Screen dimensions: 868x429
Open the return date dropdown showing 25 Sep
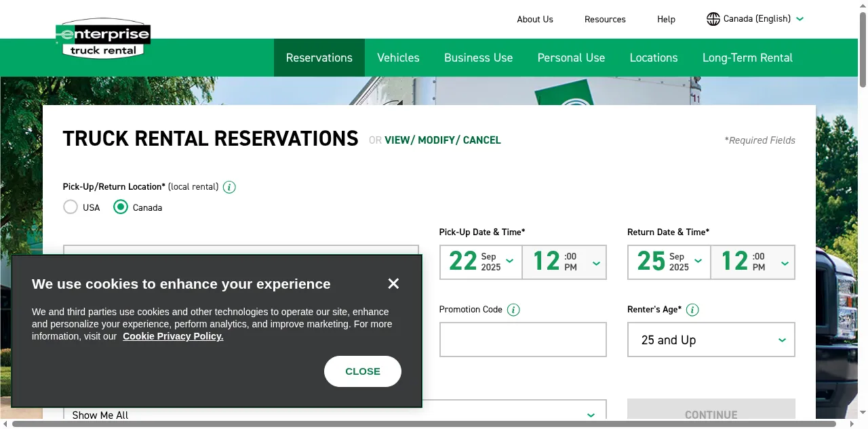click(x=669, y=262)
